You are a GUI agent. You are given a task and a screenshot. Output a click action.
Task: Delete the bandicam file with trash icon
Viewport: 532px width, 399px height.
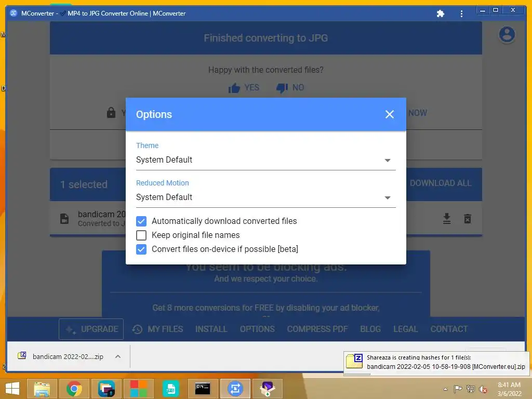(x=468, y=219)
